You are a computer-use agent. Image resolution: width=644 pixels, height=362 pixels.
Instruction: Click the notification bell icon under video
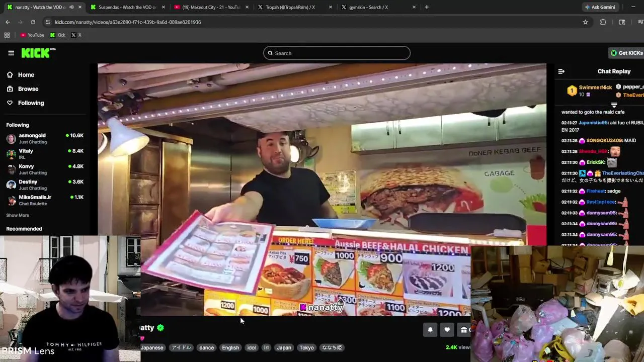tap(430, 330)
